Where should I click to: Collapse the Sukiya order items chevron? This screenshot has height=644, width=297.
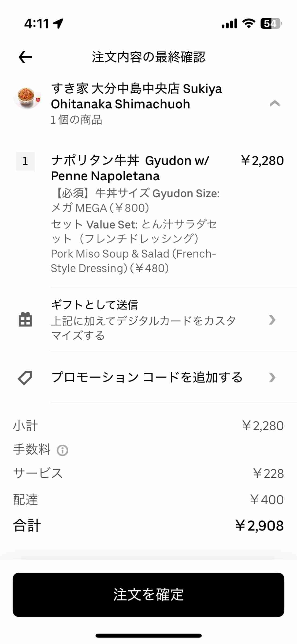tap(274, 103)
